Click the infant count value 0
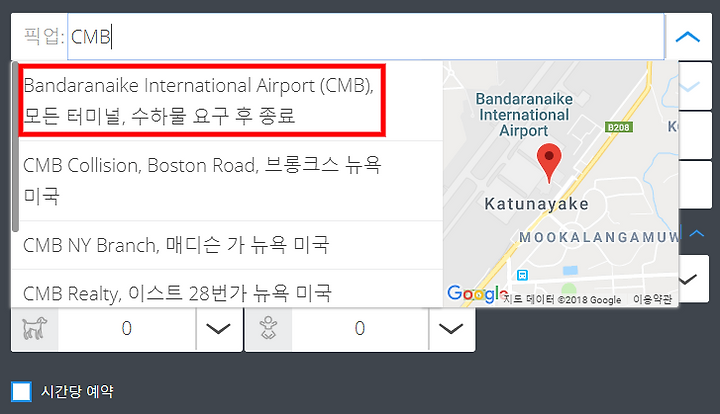Viewport: 720px width, 414px height. tap(360, 329)
